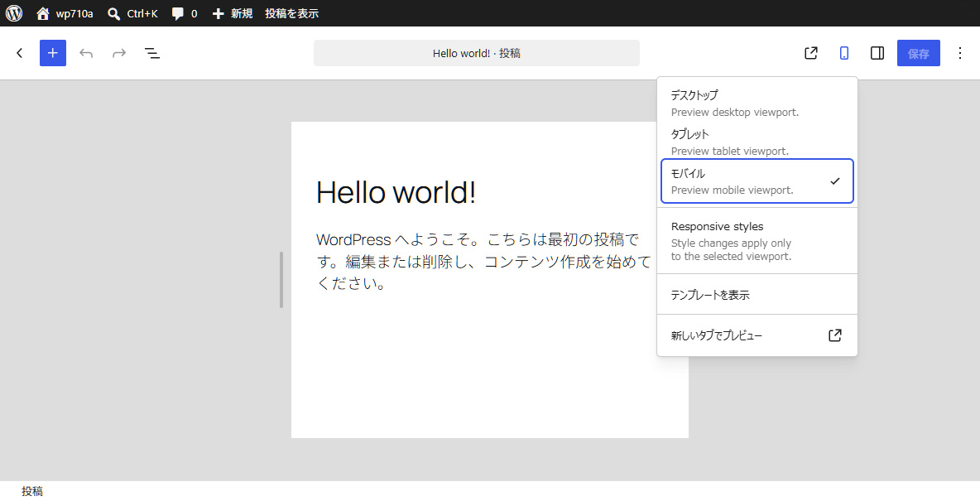Click the canvas resize handle bar

281,280
